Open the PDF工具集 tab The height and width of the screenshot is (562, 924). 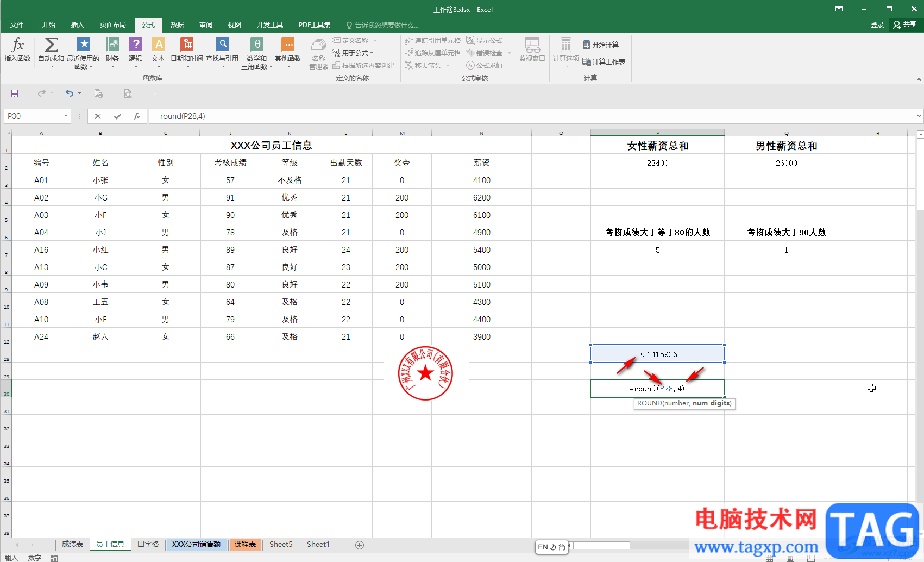(x=315, y=24)
